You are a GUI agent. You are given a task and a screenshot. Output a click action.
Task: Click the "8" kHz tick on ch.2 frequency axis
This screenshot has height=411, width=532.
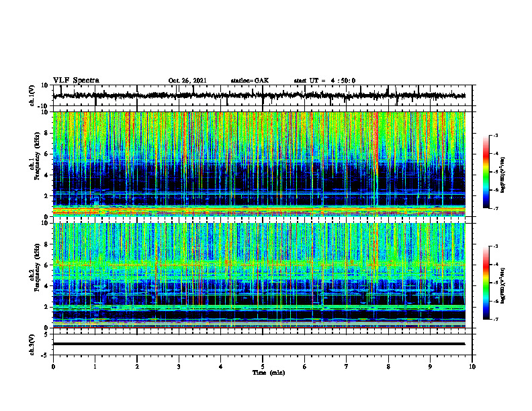47,244
